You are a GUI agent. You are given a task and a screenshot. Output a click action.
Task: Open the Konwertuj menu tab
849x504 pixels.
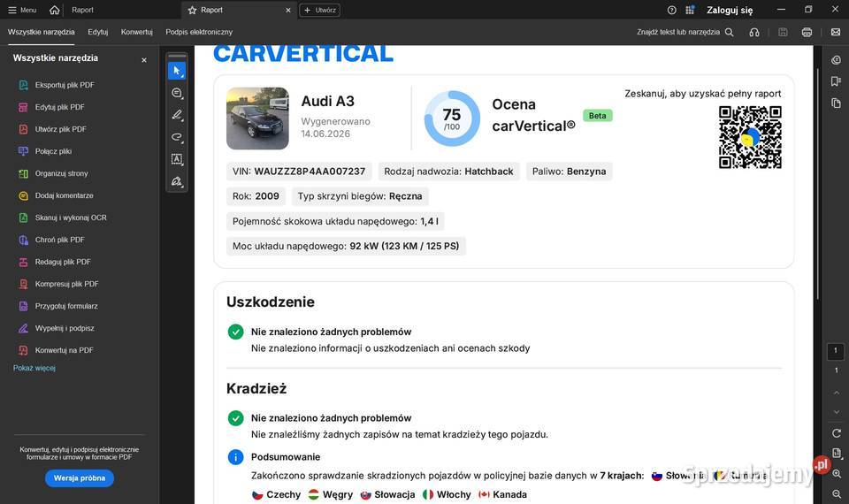[x=137, y=32]
